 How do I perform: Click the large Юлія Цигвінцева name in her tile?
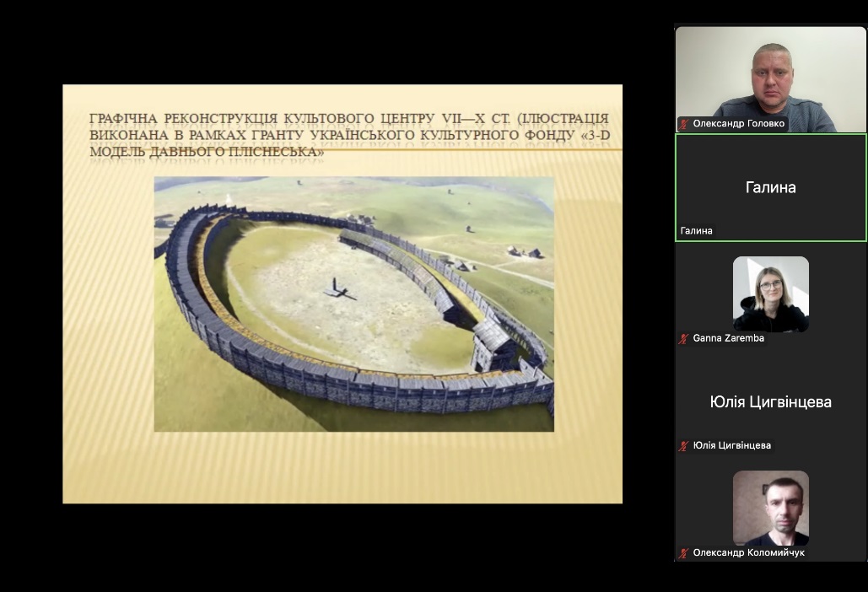pyautogui.click(x=771, y=401)
